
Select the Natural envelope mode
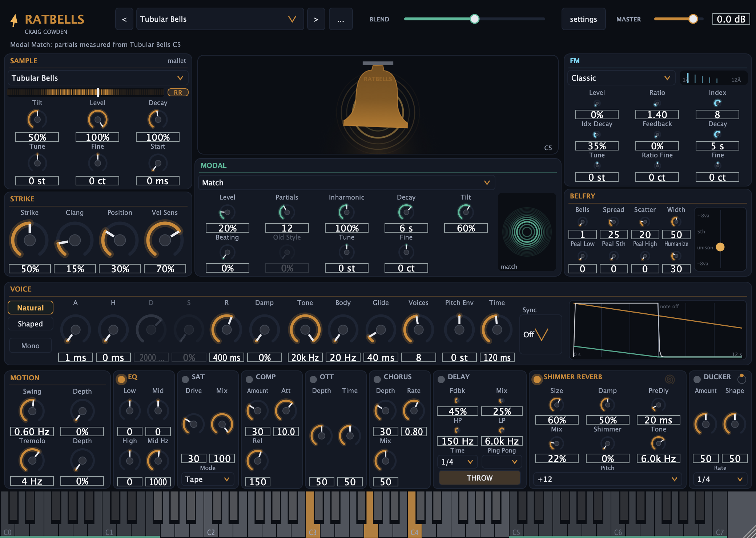pyautogui.click(x=31, y=308)
